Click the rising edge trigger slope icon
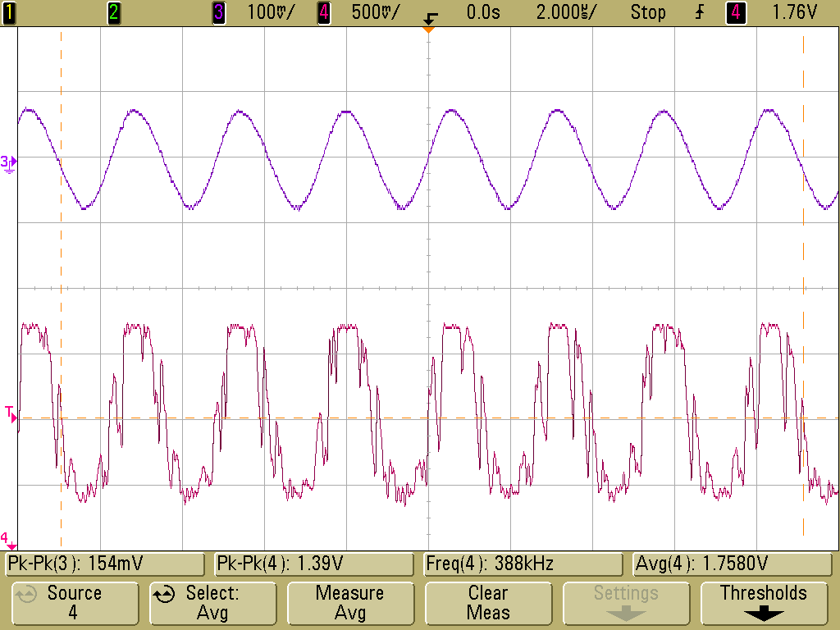The width and height of the screenshot is (840, 630). [x=700, y=12]
